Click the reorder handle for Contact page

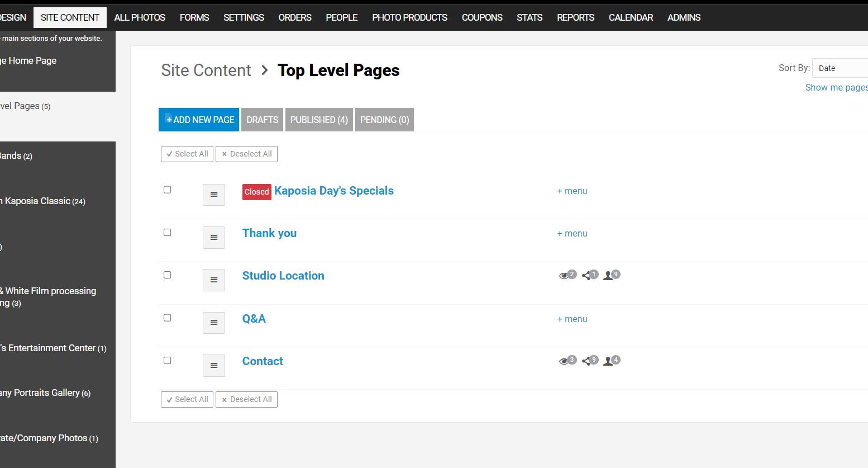pyautogui.click(x=214, y=366)
